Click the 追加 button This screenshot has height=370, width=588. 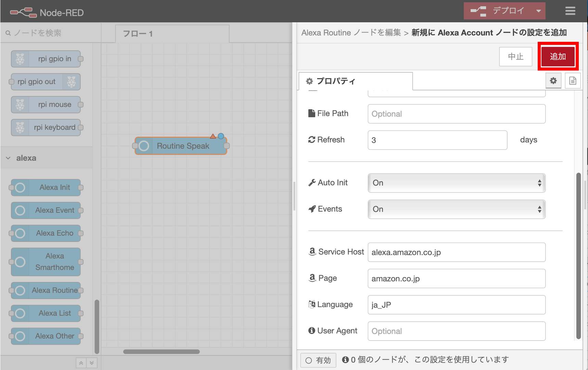(x=558, y=57)
